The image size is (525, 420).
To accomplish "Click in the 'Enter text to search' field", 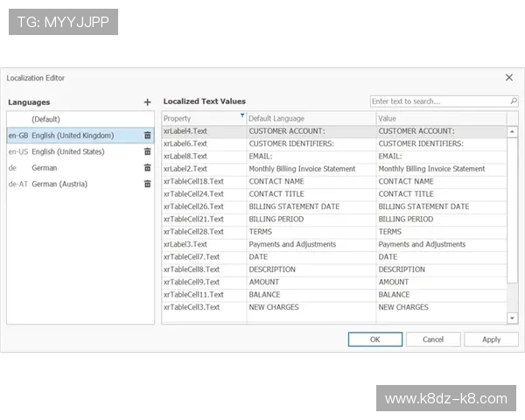I will pos(436,101).
